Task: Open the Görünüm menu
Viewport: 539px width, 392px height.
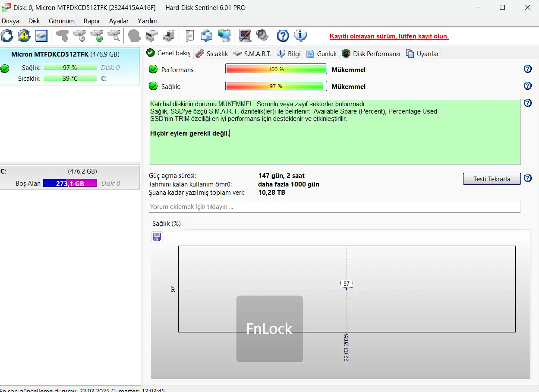Action: [62, 21]
